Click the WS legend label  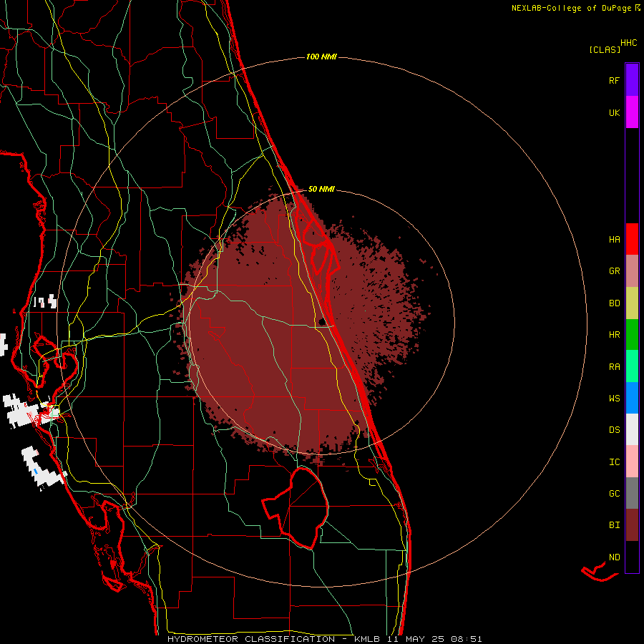coord(614,399)
